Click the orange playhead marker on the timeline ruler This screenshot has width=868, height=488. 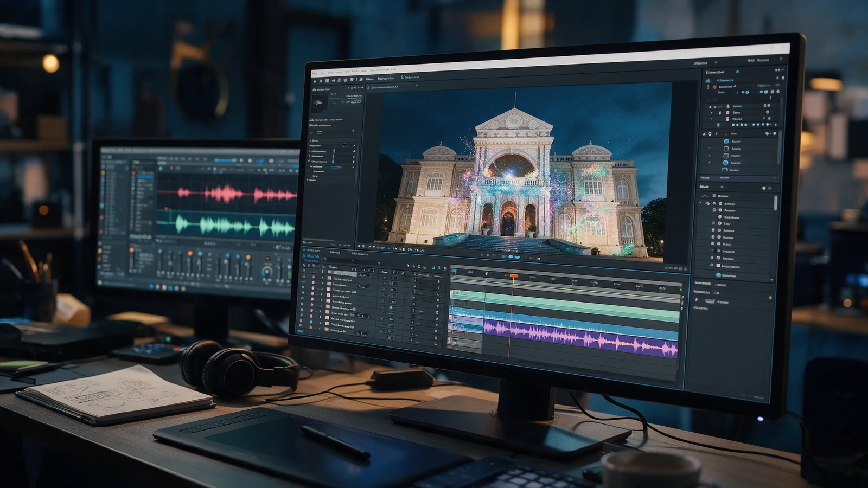pyautogui.click(x=513, y=276)
